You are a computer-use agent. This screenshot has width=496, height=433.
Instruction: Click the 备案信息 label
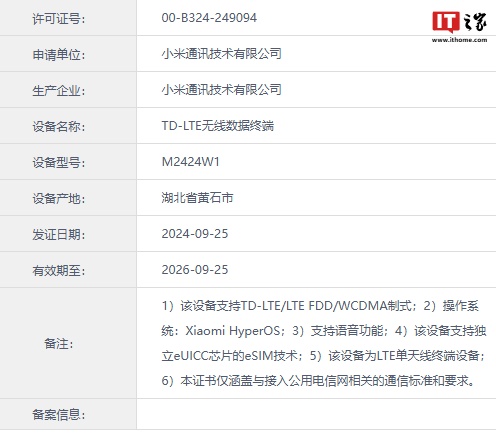pos(58,415)
